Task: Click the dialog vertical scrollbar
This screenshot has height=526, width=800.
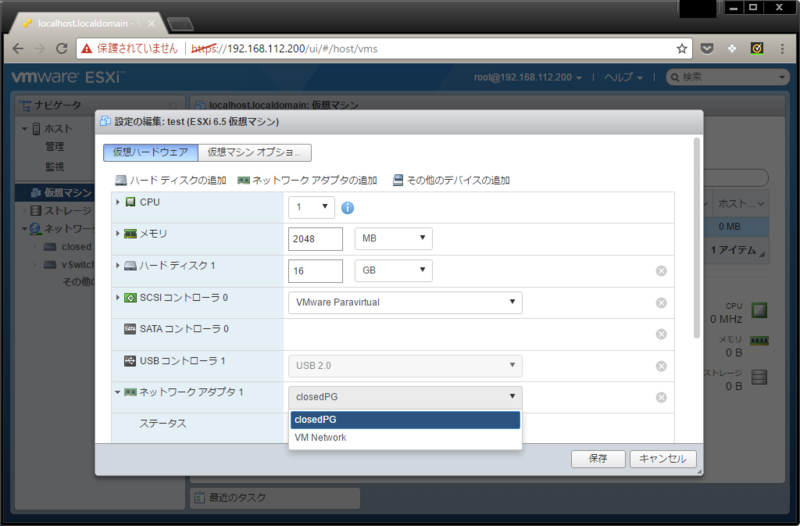Action: [696, 237]
